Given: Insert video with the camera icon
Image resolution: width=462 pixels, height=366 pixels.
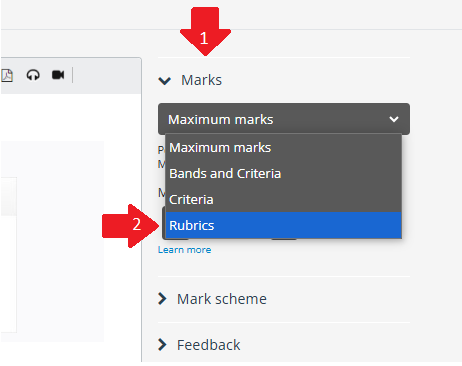Looking at the screenshot, I should 58,75.
